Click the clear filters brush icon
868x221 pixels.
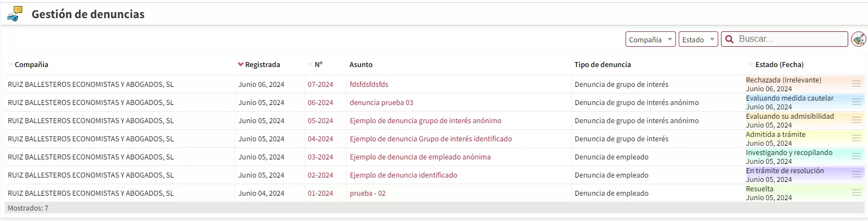pyautogui.click(x=859, y=39)
